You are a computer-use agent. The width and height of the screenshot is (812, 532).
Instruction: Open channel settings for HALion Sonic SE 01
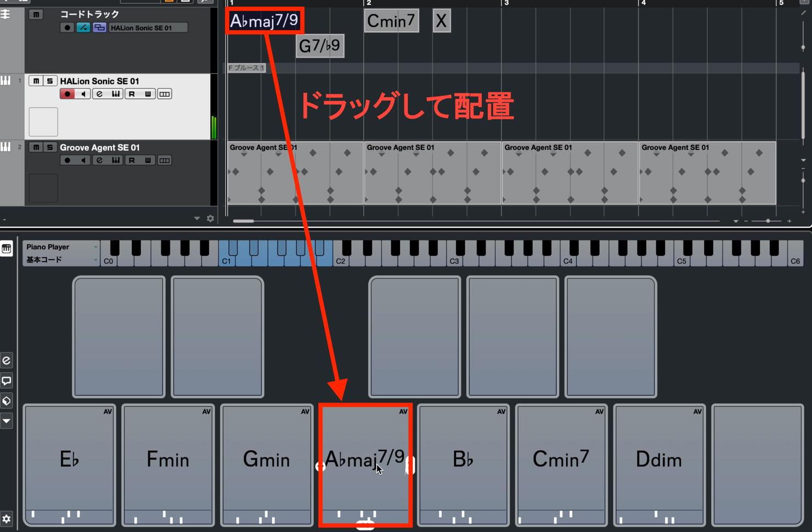99,94
